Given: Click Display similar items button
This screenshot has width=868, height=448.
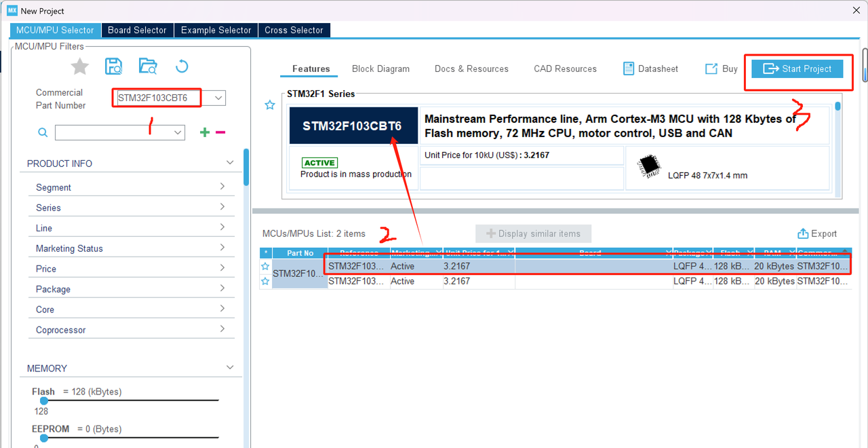Looking at the screenshot, I should 533,234.
